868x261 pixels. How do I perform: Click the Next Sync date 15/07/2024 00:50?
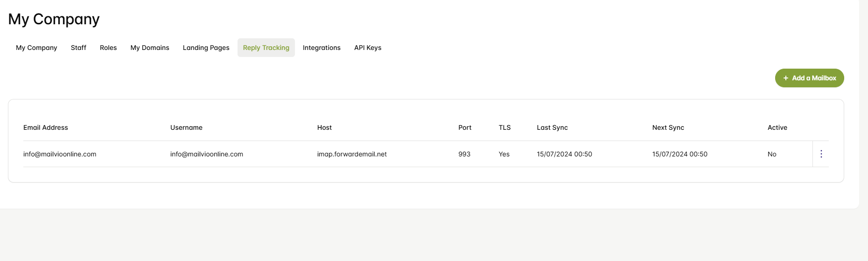[x=679, y=154]
